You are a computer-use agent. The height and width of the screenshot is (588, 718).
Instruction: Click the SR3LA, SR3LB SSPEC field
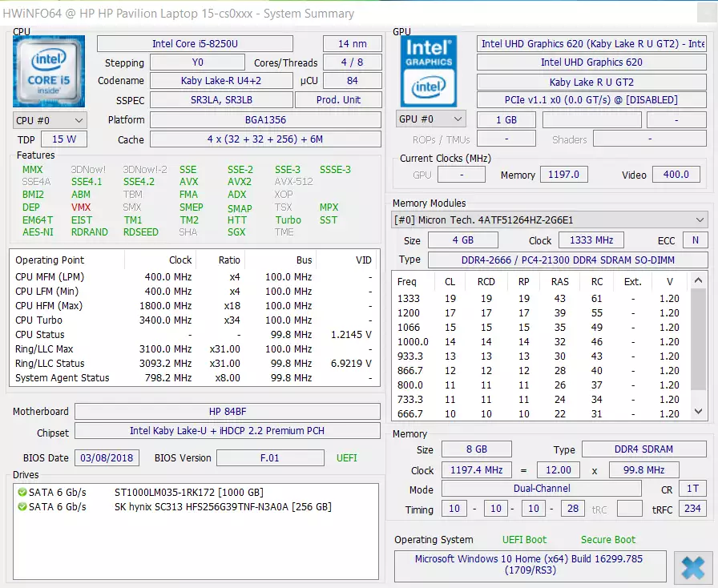(x=222, y=100)
